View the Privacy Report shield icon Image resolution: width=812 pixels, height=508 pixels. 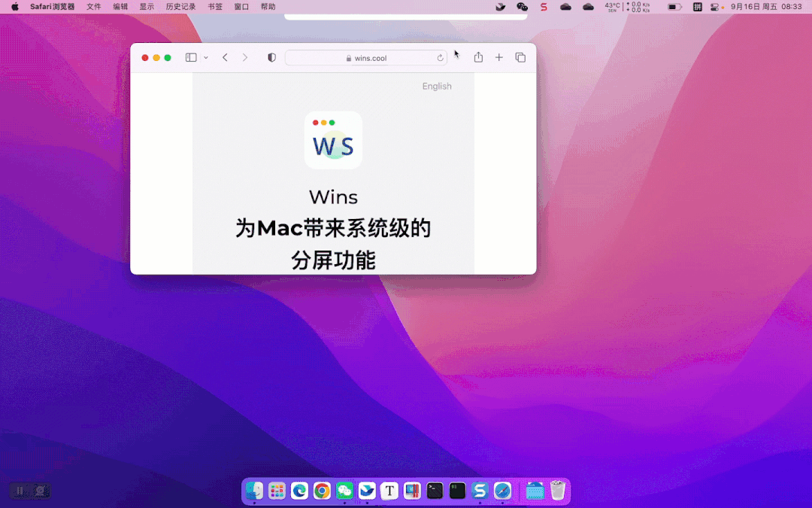pyautogui.click(x=271, y=57)
